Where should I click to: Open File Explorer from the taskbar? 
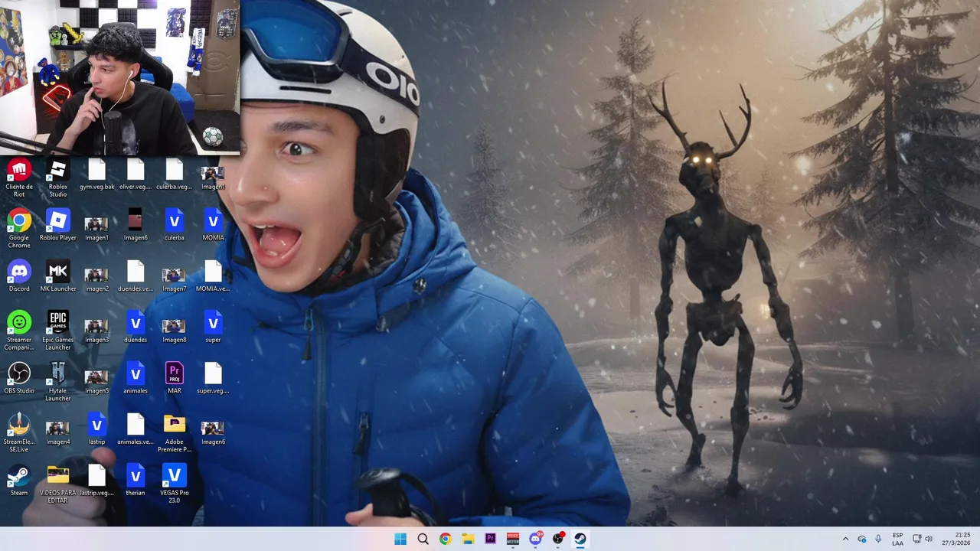[x=468, y=539]
